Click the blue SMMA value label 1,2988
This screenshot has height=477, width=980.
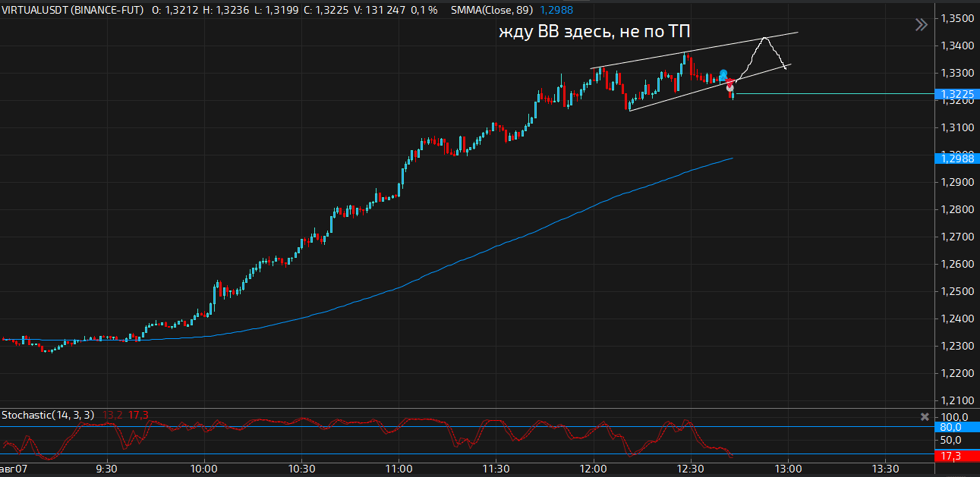[958, 157]
